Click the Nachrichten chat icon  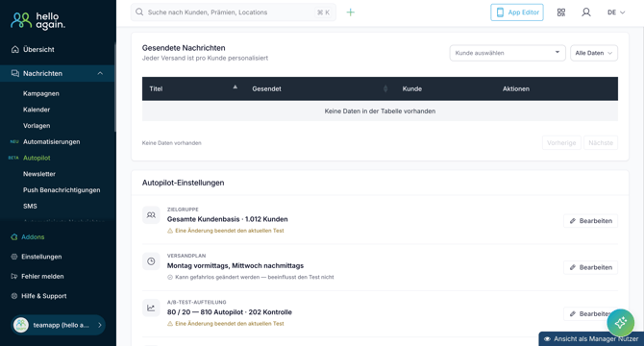coord(15,73)
